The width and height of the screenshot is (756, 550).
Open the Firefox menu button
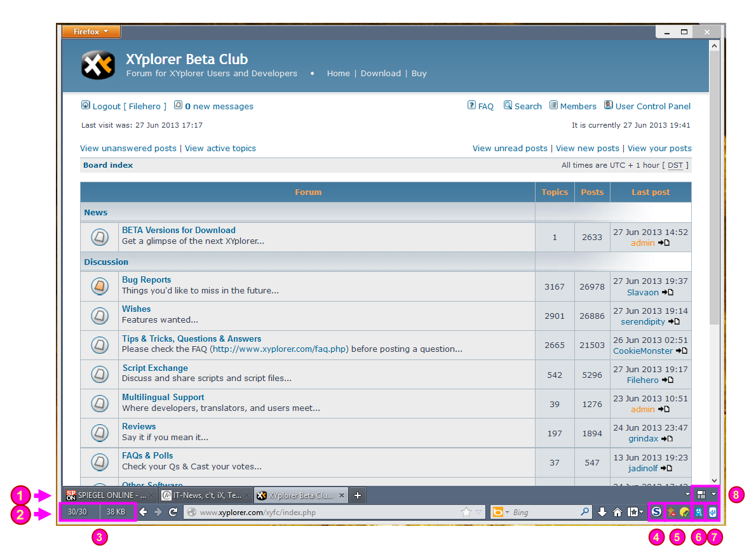click(x=91, y=31)
